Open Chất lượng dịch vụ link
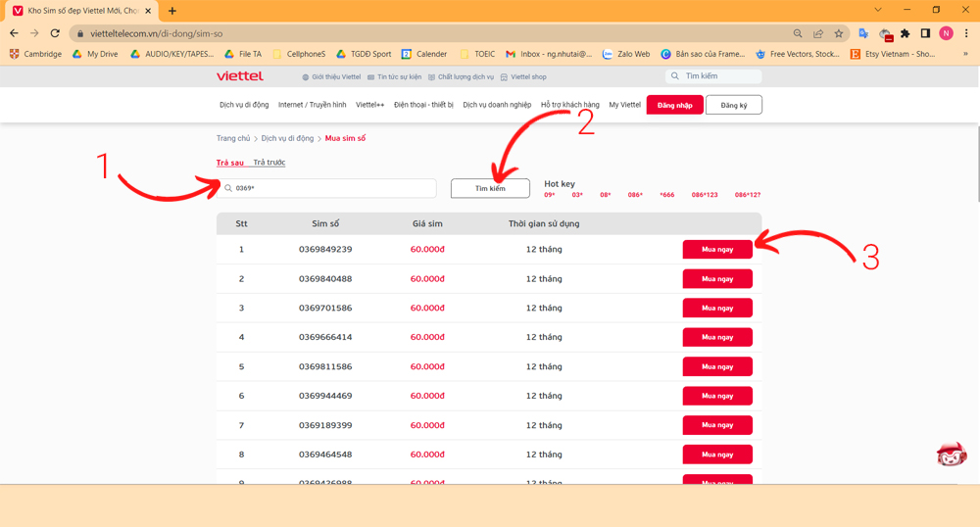 click(461, 76)
